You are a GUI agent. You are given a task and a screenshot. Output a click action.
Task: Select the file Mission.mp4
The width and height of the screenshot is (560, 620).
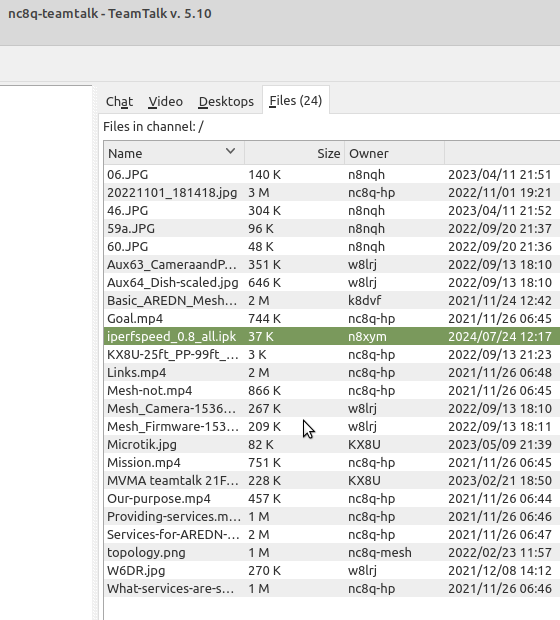(332, 462)
